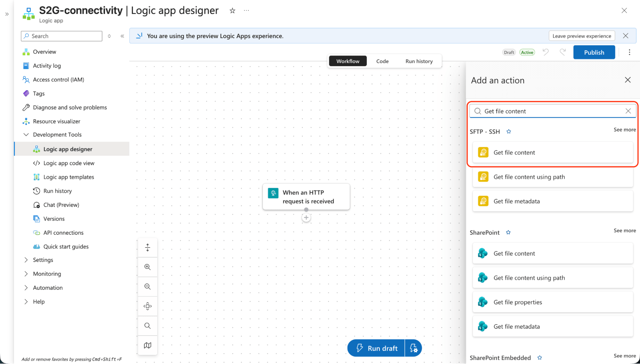Click the Redo arrow in toolbar
This screenshot has height=364, width=640.
[x=563, y=52]
